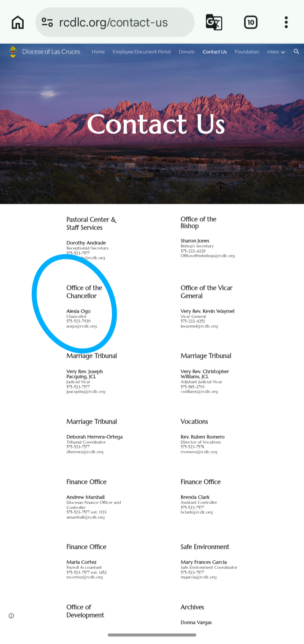Click the rcdlc.org/contact-us address bar
This screenshot has width=304, height=644.
tap(114, 22)
